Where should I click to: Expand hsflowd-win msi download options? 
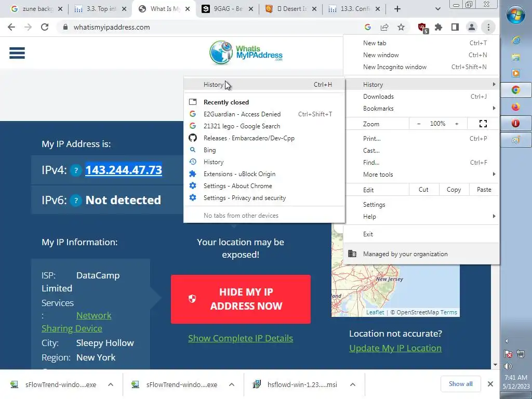(x=353, y=384)
